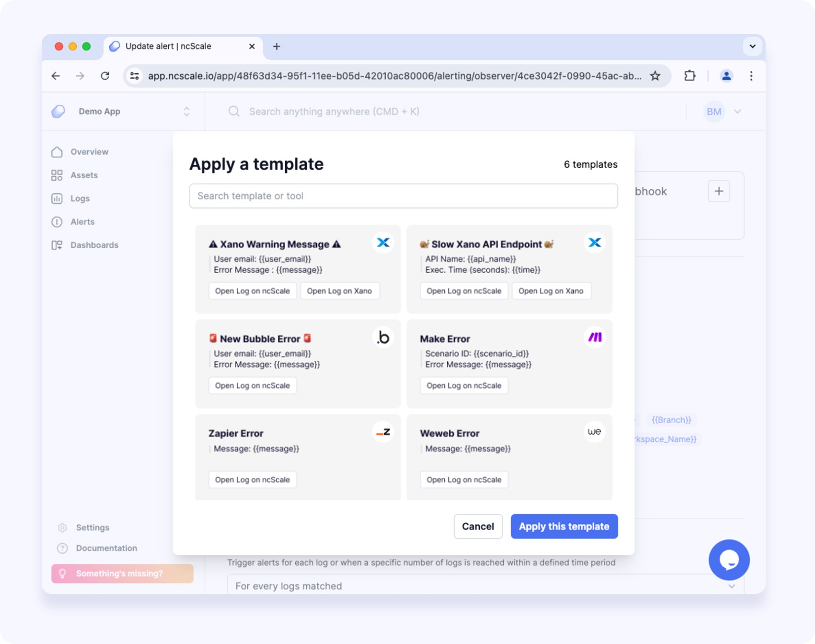Click the Xano logo on Xano Warning Message card

(x=383, y=242)
